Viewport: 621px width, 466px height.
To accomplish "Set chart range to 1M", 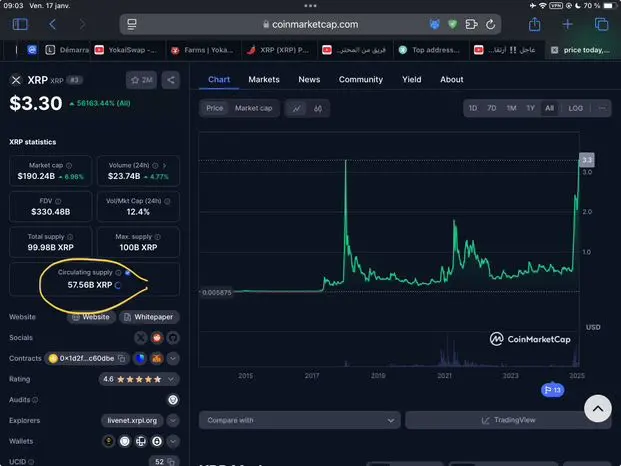I will click(511, 108).
